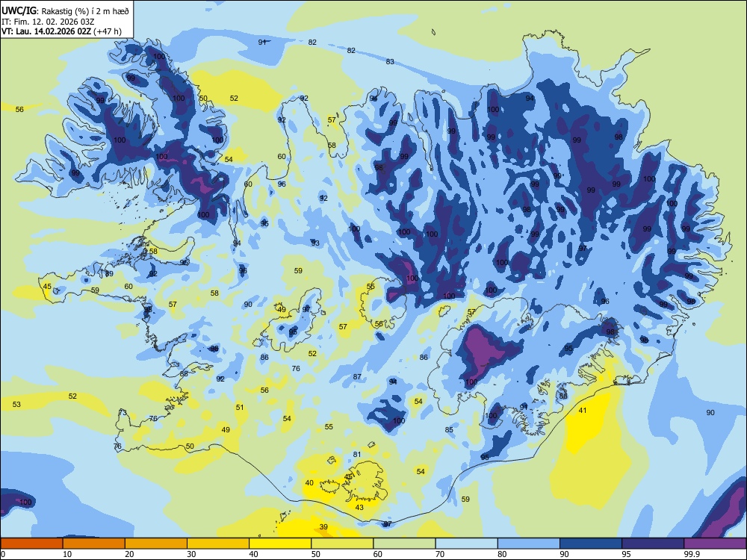The height and width of the screenshot is (560, 747).
Task: Click the map value '73'
Action: click(123, 412)
